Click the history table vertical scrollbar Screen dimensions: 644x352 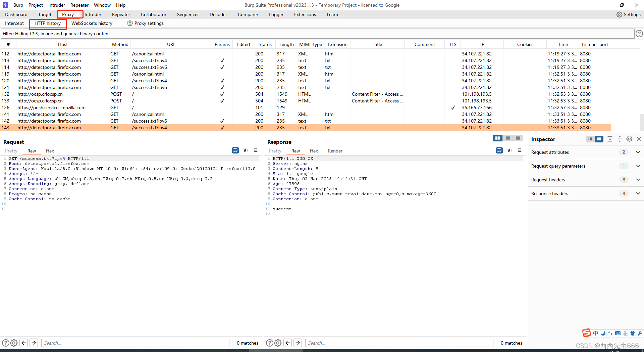tap(642, 122)
